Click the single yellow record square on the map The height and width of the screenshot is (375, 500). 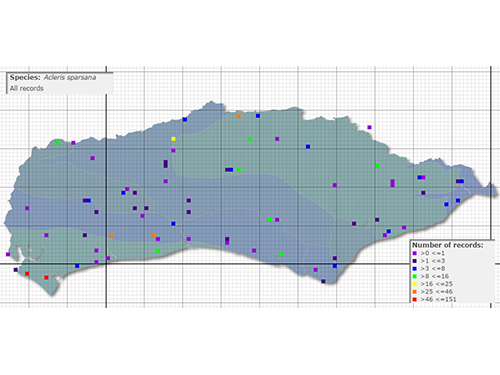(x=173, y=139)
